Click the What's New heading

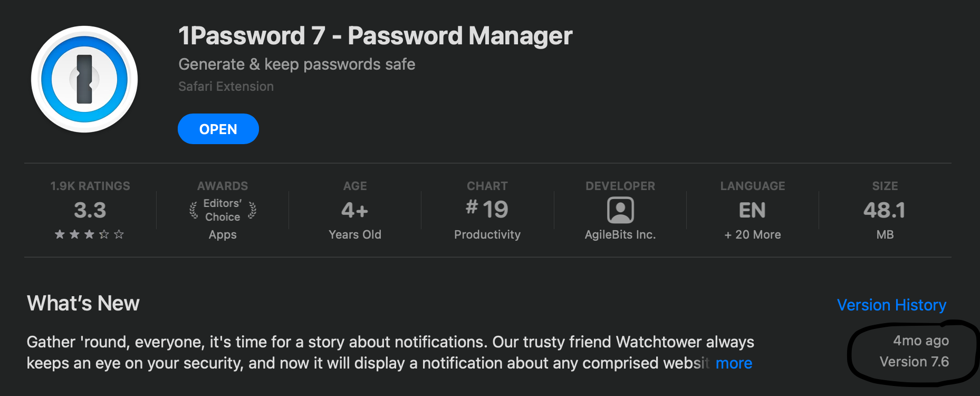pyautogui.click(x=83, y=304)
